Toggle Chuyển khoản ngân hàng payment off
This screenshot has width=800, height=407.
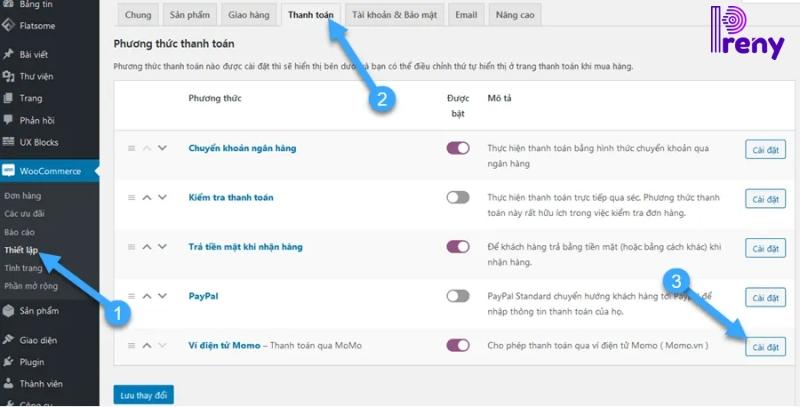458,148
